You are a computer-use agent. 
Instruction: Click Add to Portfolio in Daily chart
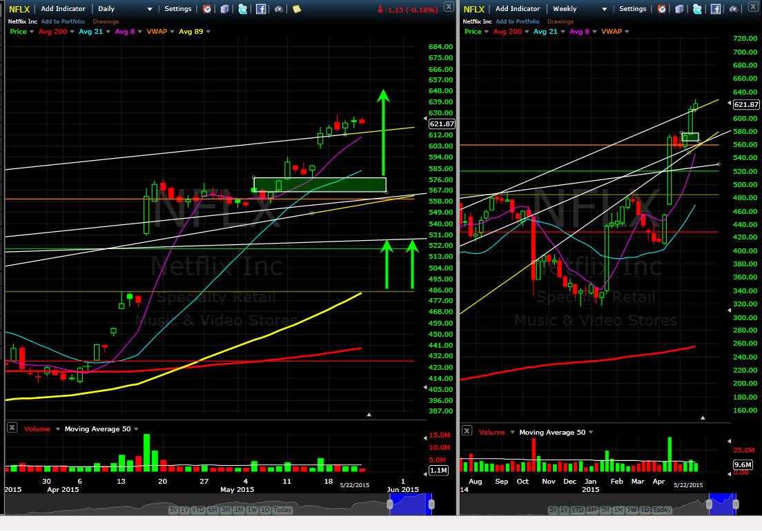point(63,21)
